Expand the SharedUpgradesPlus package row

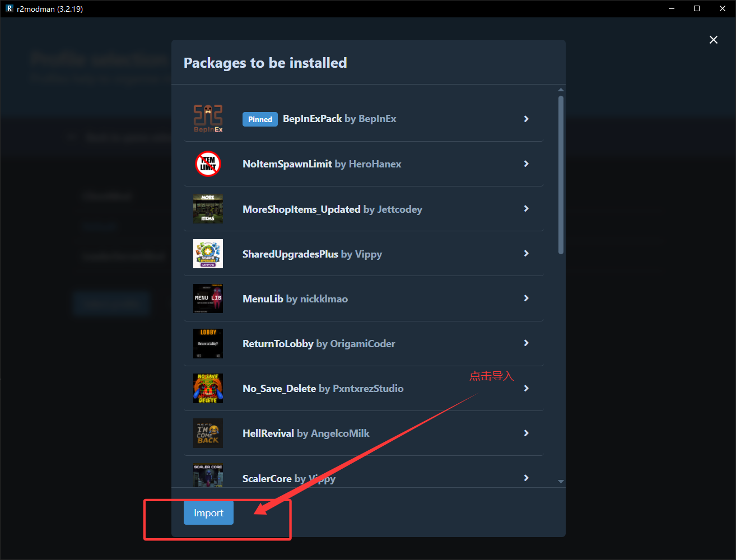coord(526,253)
